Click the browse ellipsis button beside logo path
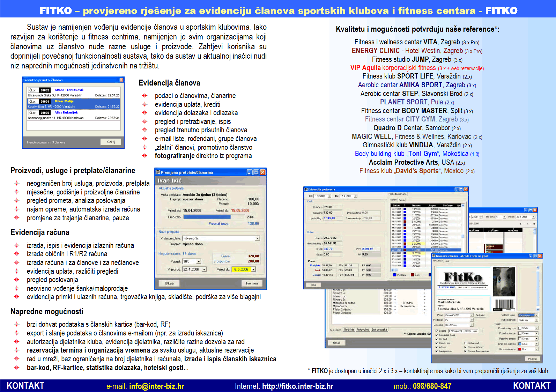Image resolution: width=556 pixels, height=392 pixels. pyautogui.click(x=480, y=331)
